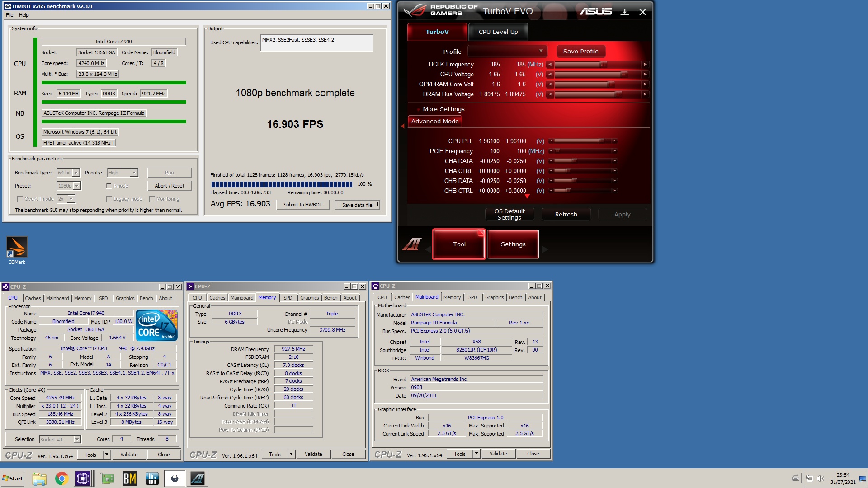Click Save Profile in TurboV EVO
Screen dimensions: 868x488
tap(580, 51)
